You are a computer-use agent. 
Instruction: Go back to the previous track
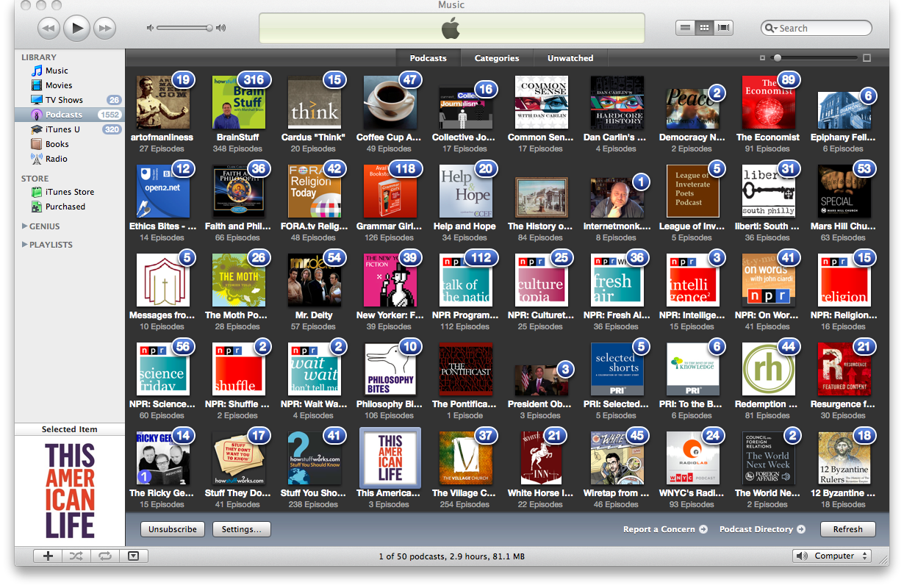click(49, 29)
